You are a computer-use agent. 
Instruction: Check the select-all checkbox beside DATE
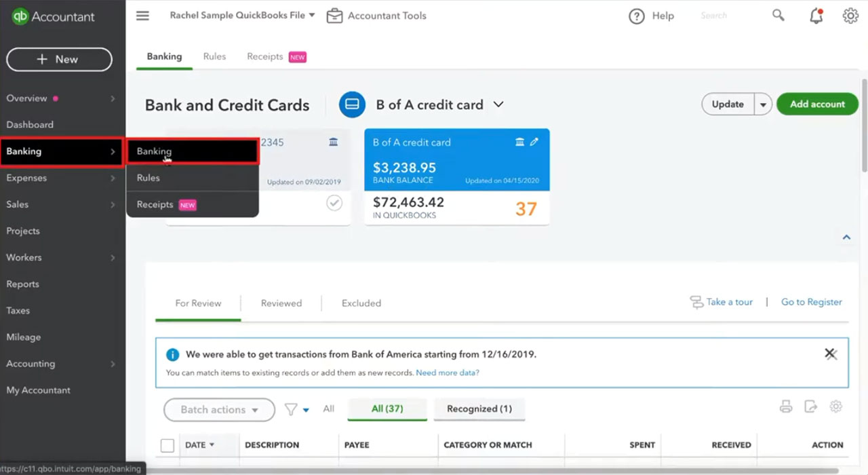coord(167,446)
